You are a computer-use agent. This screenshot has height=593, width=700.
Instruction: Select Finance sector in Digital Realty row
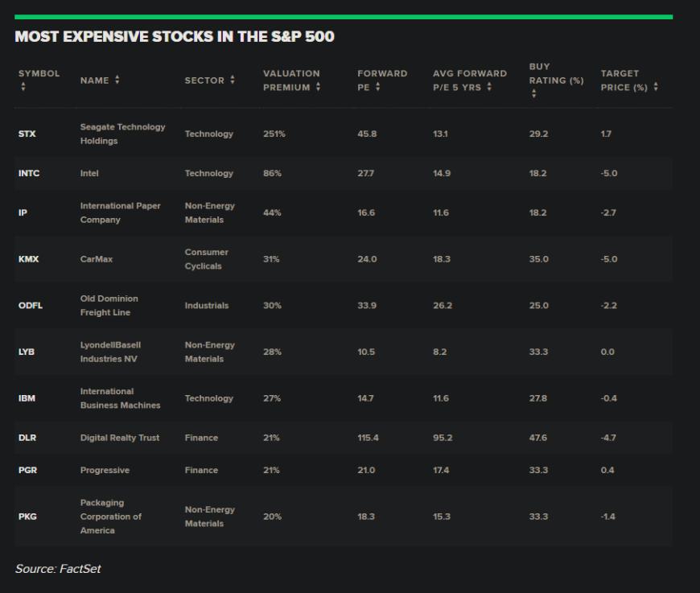pyautogui.click(x=201, y=438)
